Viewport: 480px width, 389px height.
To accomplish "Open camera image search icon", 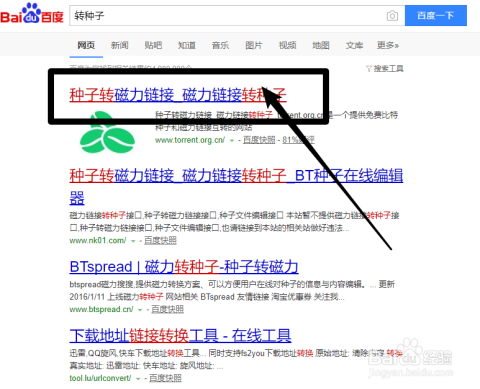I will pyautogui.click(x=392, y=16).
